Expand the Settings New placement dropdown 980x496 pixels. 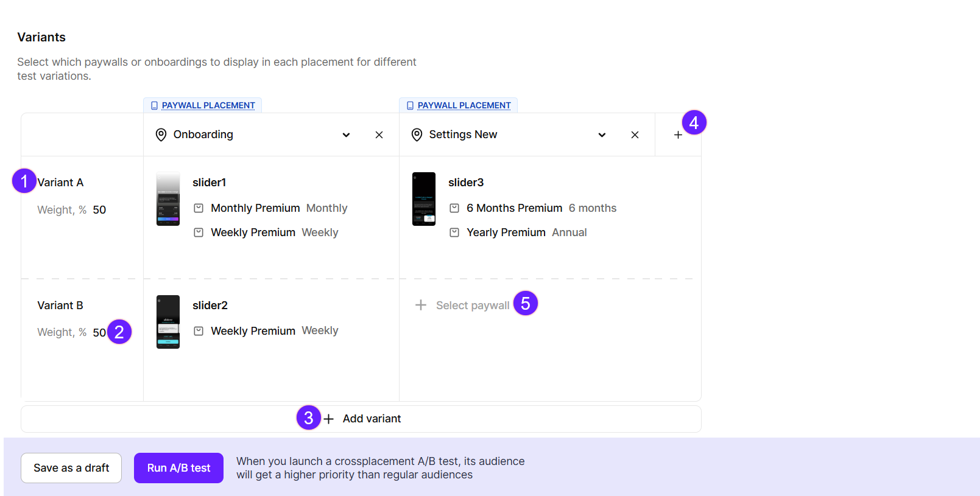coord(602,134)
